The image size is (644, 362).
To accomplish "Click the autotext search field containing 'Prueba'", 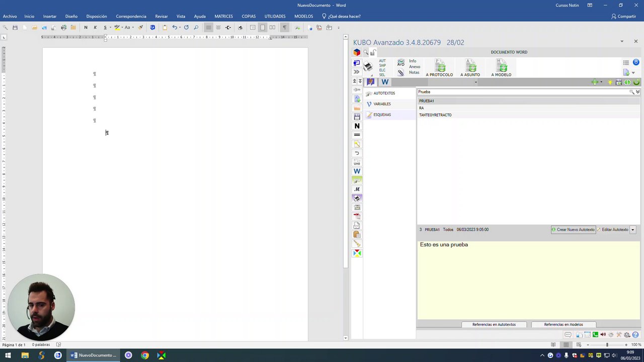I will [x=523, y=92].
